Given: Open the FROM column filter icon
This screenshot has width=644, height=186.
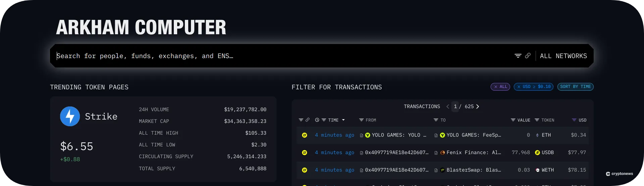Looking at the screenshot, I should [x=361, y=120].
